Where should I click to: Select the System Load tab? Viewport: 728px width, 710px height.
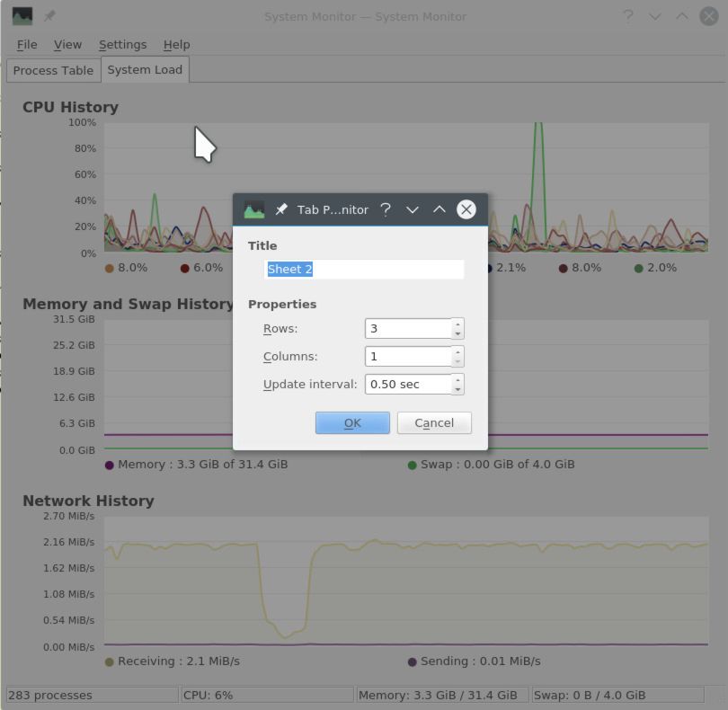(145, 70)
